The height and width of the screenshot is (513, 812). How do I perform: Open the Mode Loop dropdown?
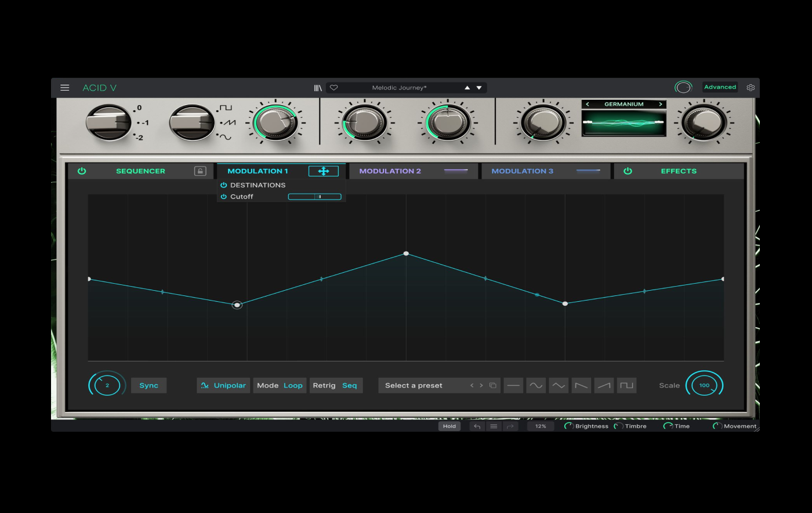pos(280,385)
